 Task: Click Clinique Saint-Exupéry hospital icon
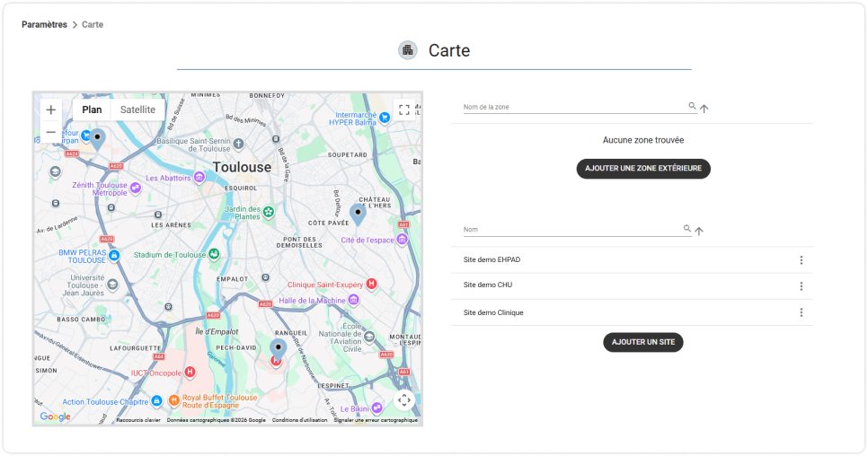pyautogui.click(x=371, y=284)
